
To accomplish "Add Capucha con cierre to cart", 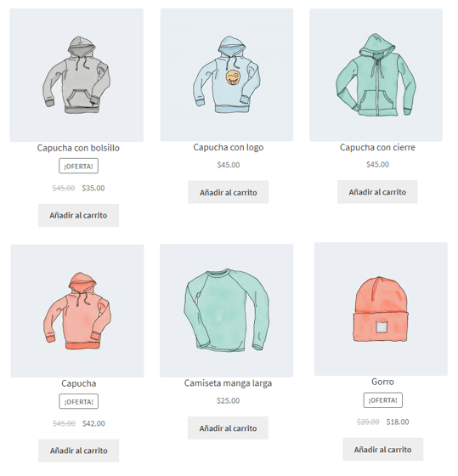I will click(377, 192).
